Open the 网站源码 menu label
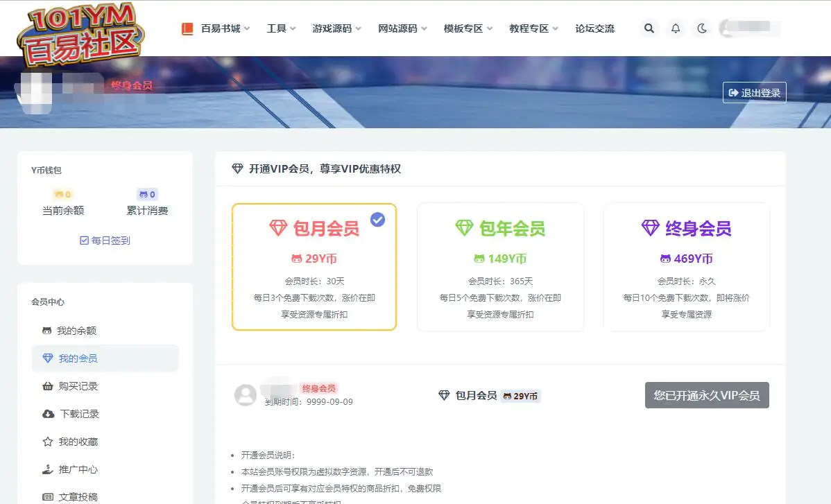831x504 pixels. [397, 28]
